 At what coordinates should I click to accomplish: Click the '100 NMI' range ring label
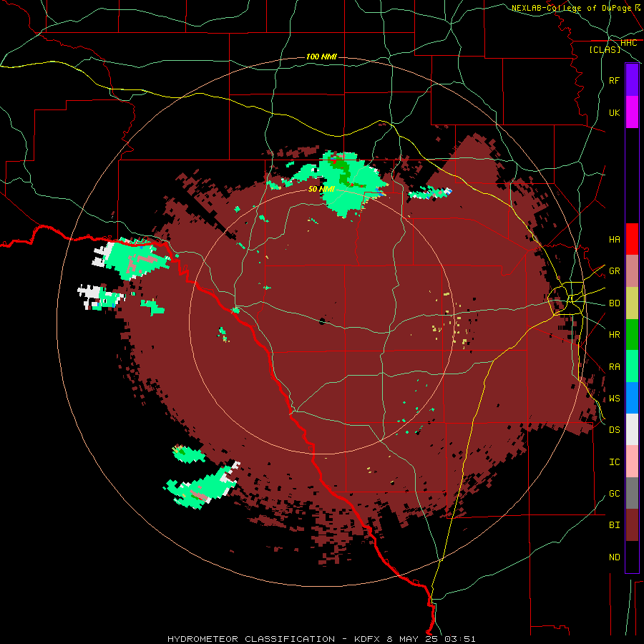click(321, 57)
